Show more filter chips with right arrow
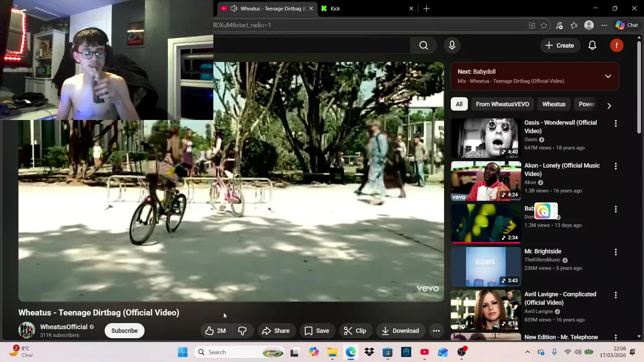Image resolution: width=644 pixels, height=362 pixels. point(609,106)
